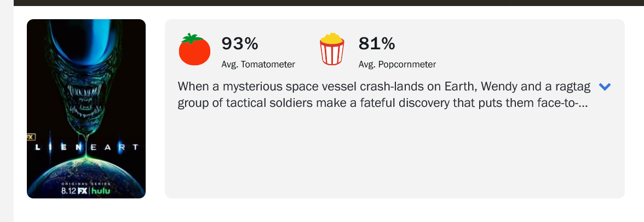The height and width of the screenshot is (222, 644).
Task: Click empty area of gray score card
Action: (x=394, y=159)
